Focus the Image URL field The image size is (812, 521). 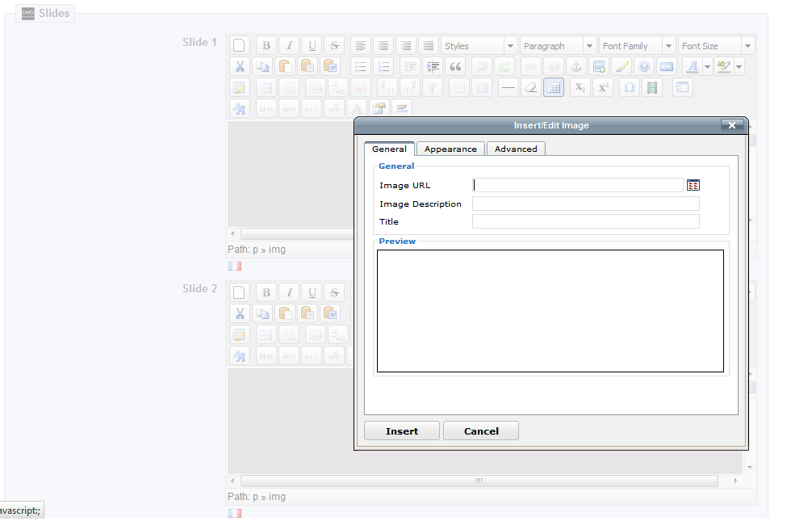click(x=578, y=185)
